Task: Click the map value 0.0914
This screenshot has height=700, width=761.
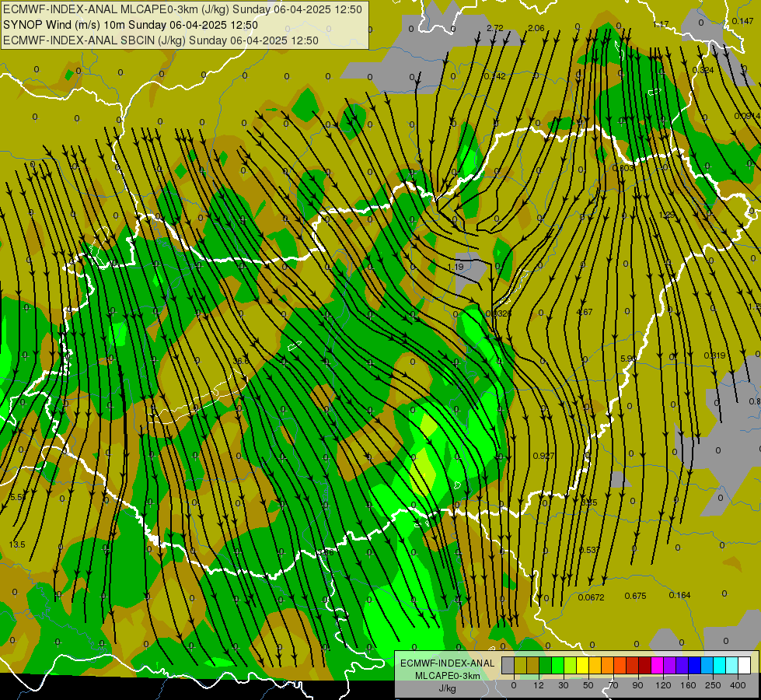Action: pos(748,116)
